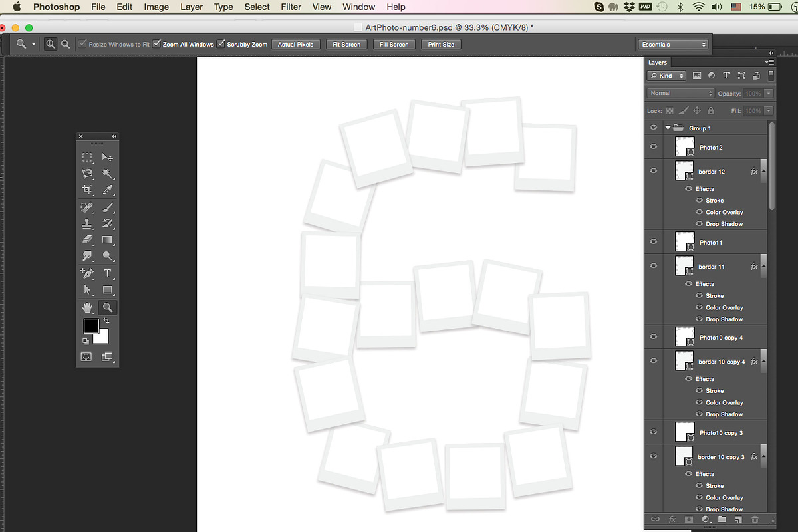The height and width of the screenshot is (532, 798).
Task: Click the Fit Screen button
Action: (x=346, y=45)
